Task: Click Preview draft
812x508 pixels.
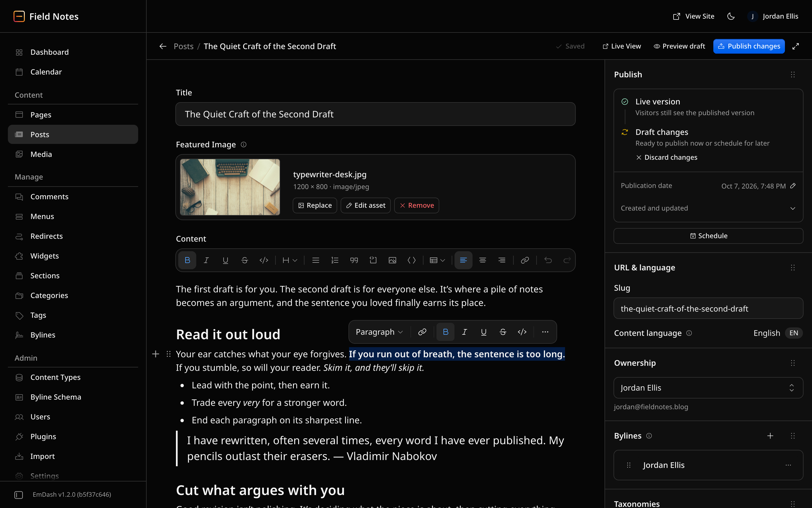Action: click(679, 46)
